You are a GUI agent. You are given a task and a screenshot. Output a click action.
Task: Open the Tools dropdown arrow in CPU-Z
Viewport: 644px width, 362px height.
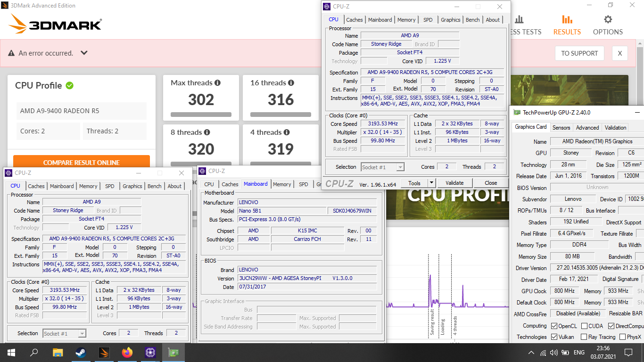431,183
